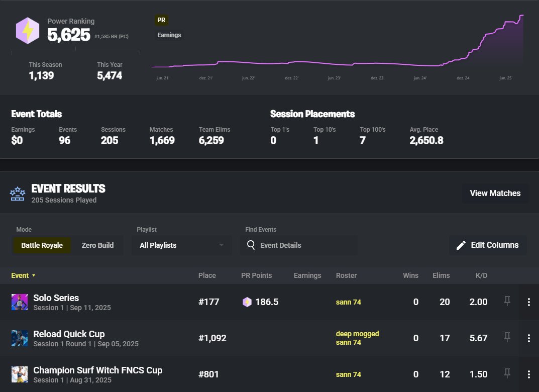Click This Season value 1,139

pos(41,76)
